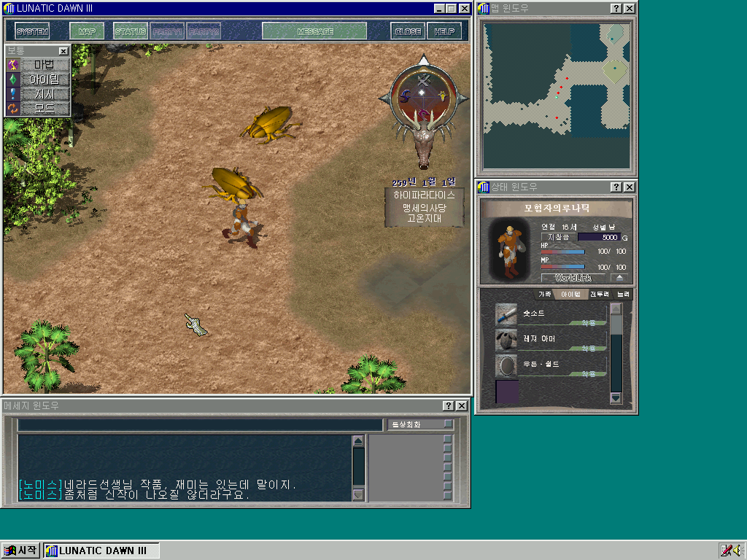Click the eject arrow beside WorldLink
The height and width of the screenshot is (560, 747).
coord(619,278)
